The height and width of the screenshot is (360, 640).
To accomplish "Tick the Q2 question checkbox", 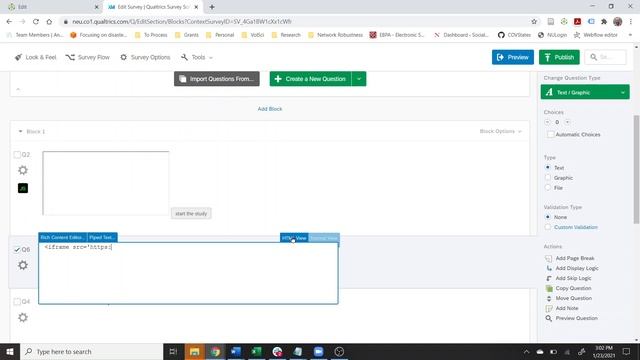I will (x=17, y=155).
